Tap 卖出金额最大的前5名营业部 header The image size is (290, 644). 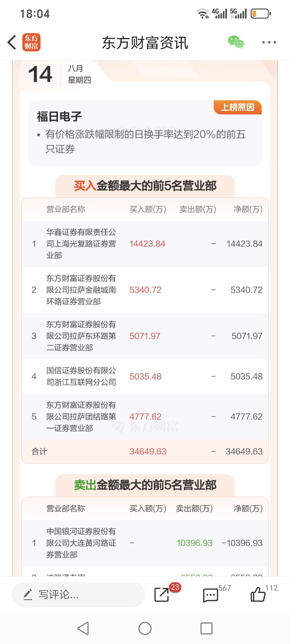click(x=145, y=485)
